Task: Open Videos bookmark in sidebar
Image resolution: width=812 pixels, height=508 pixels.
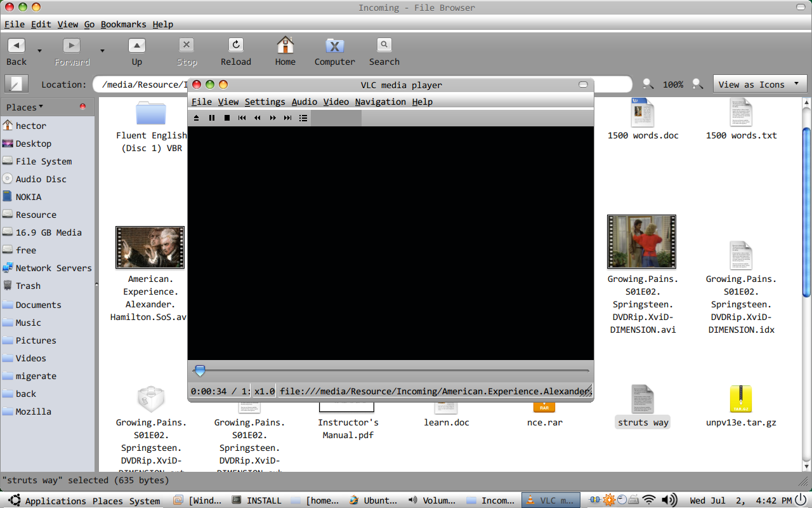Action: 48,358
